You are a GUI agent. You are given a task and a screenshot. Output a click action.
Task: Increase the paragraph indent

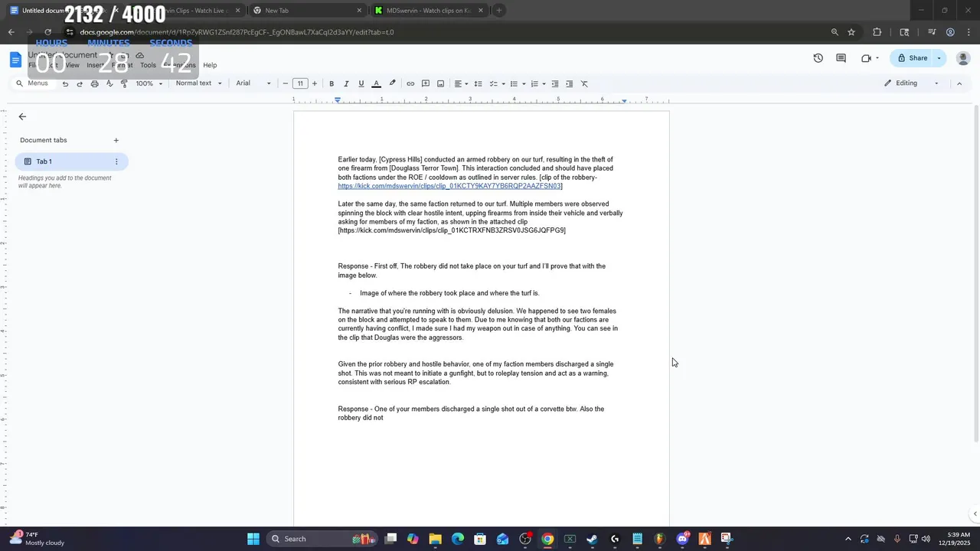coord(569,83)
